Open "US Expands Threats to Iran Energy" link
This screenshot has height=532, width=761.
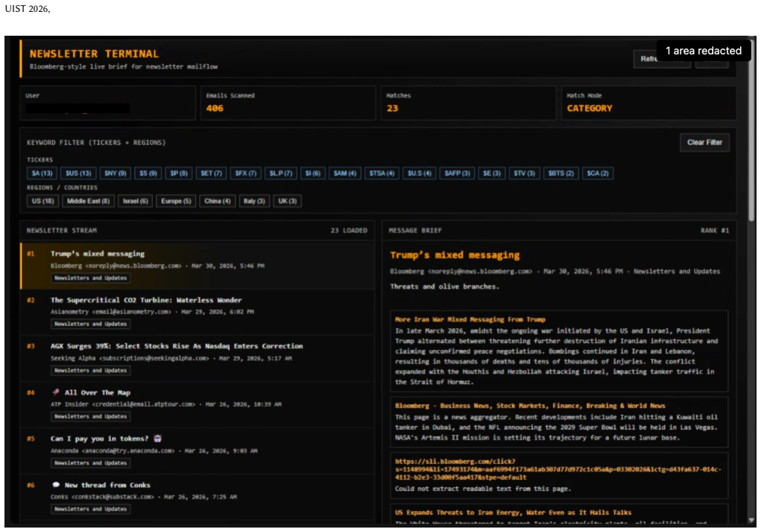(513, 513)
